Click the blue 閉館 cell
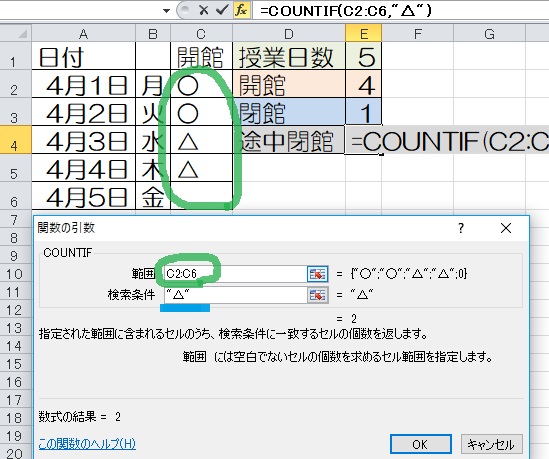 pos(289,112)
